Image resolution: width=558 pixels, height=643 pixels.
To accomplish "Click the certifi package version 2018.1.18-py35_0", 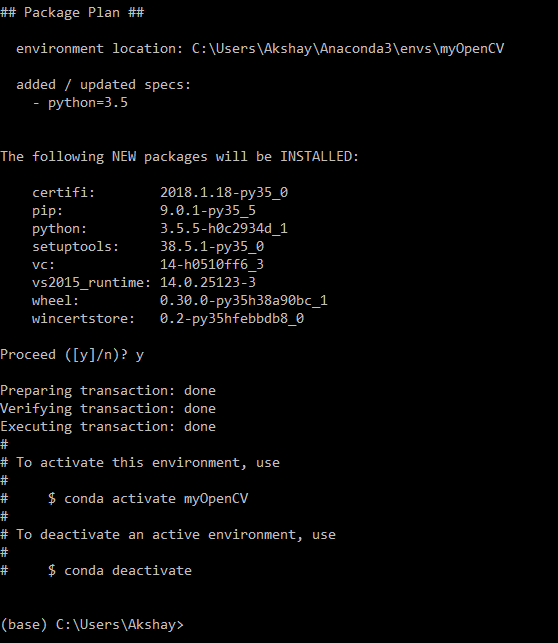I will pos(224,192).
